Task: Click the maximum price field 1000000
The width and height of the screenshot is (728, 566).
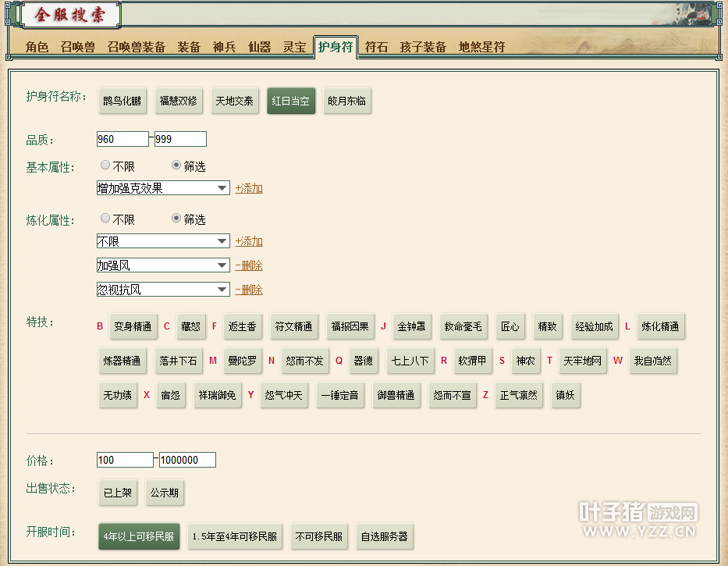Action: (x=187, y=460)
